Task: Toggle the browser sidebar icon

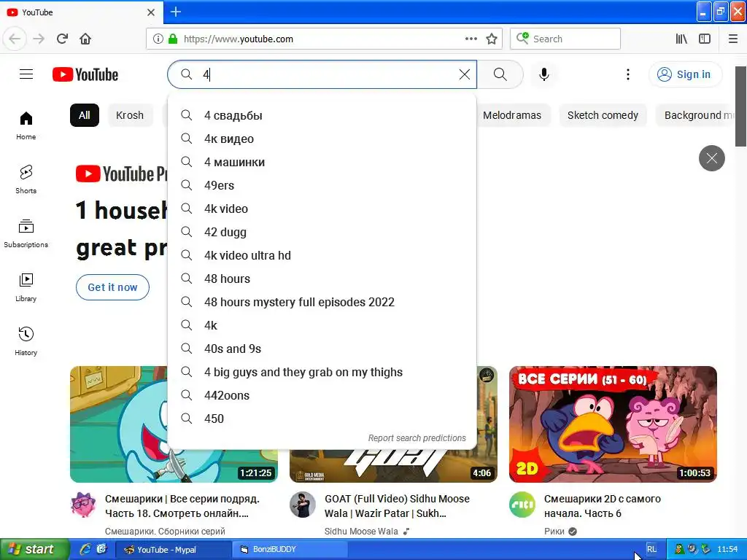Action: tap(705, 39)
